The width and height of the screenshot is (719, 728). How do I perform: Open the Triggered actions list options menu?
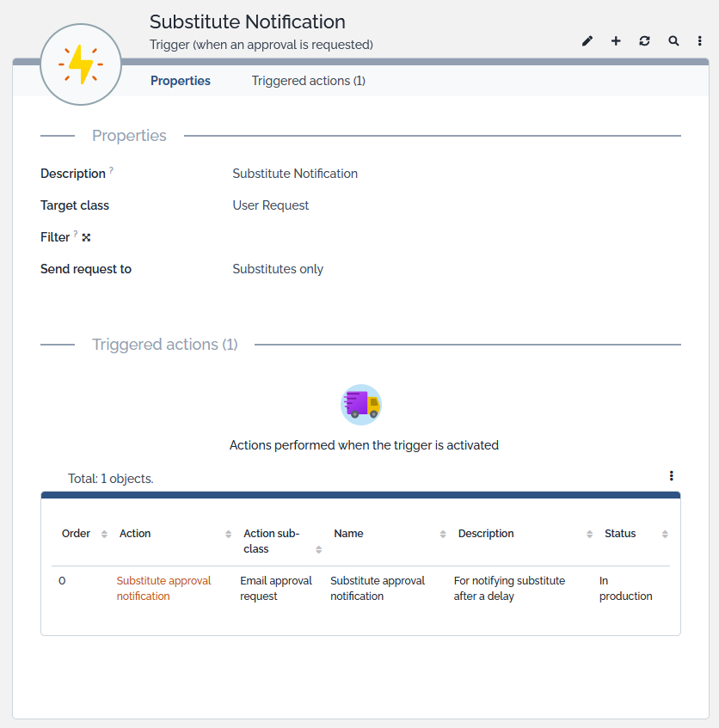click(671, 476)
